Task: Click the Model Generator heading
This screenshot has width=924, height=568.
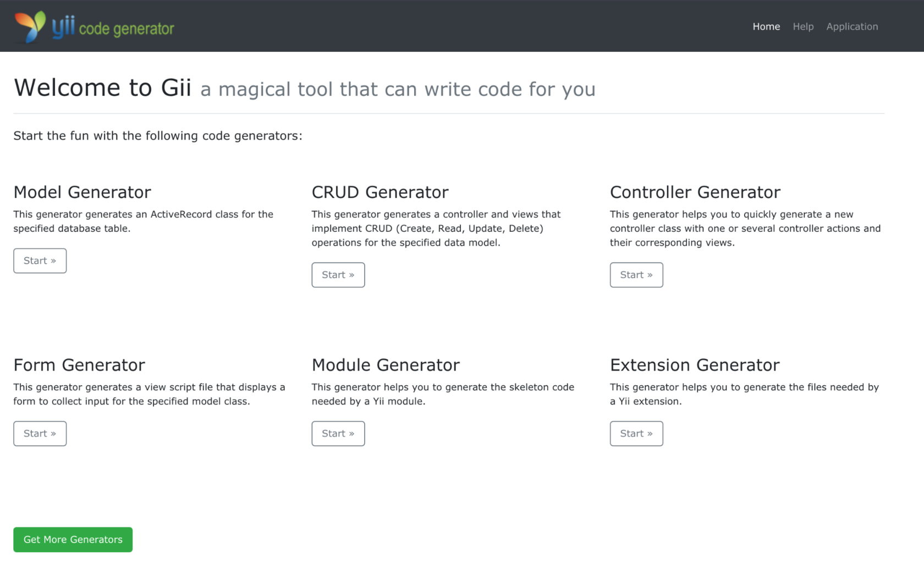Action: coord(82,192)
